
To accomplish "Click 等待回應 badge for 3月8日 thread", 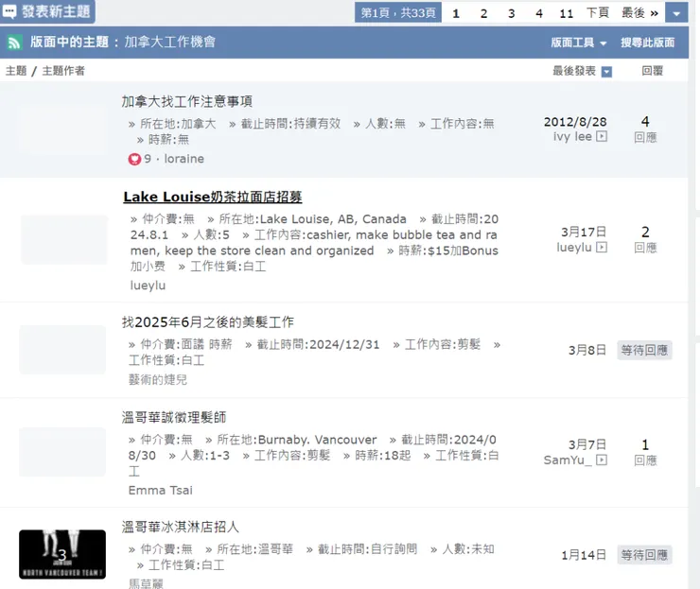I will [x=644, y=350].
